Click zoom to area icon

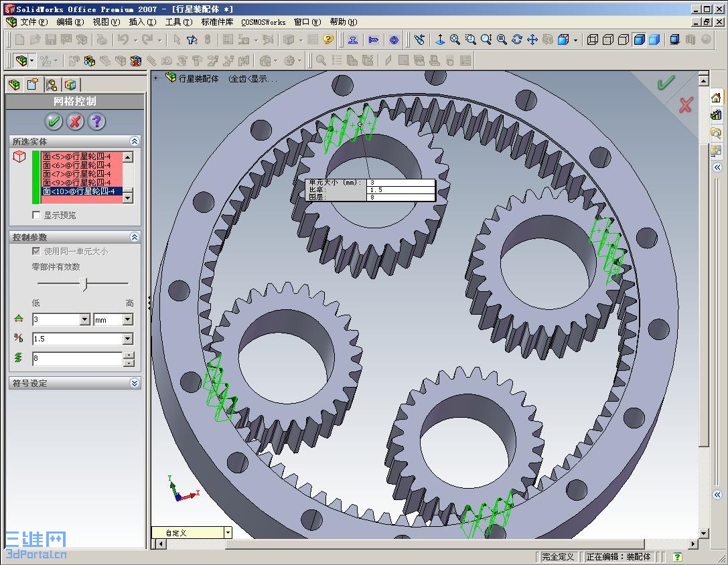[470, 40]
